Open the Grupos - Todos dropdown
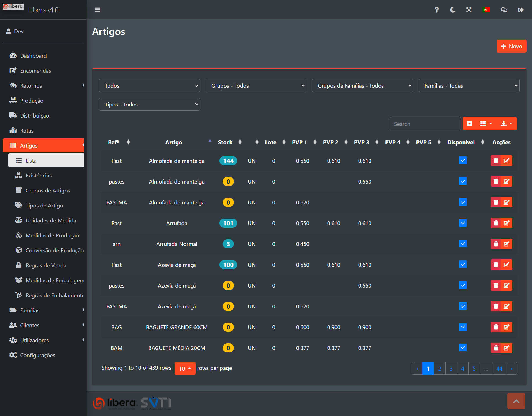The width and height of the screenshot is (532, 416). pyautogui.click(x=256, y=86)
